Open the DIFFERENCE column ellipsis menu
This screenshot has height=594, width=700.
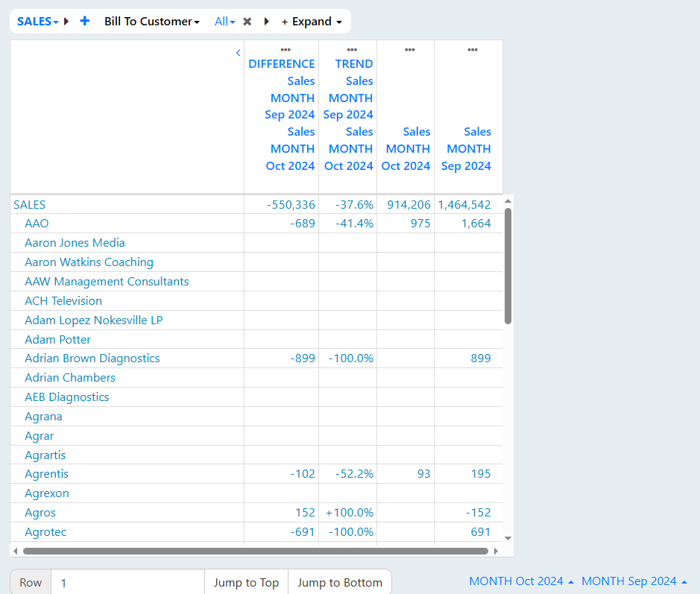coord(286,49)
